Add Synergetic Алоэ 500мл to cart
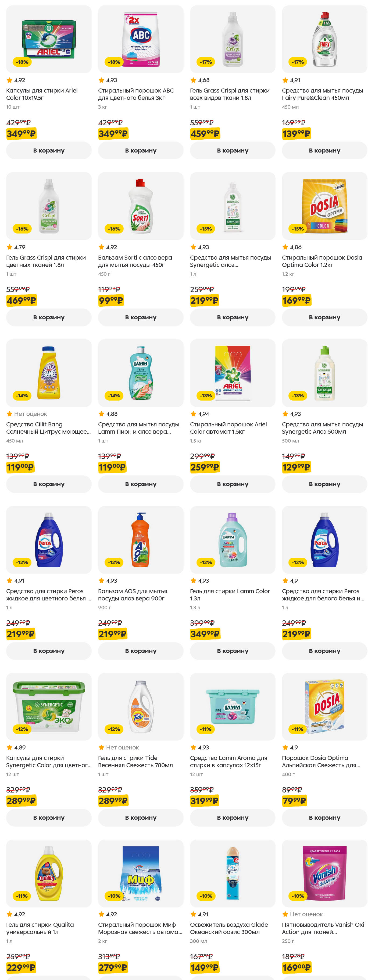This screenshot has width=375, height=980. [x=324, y=484]
